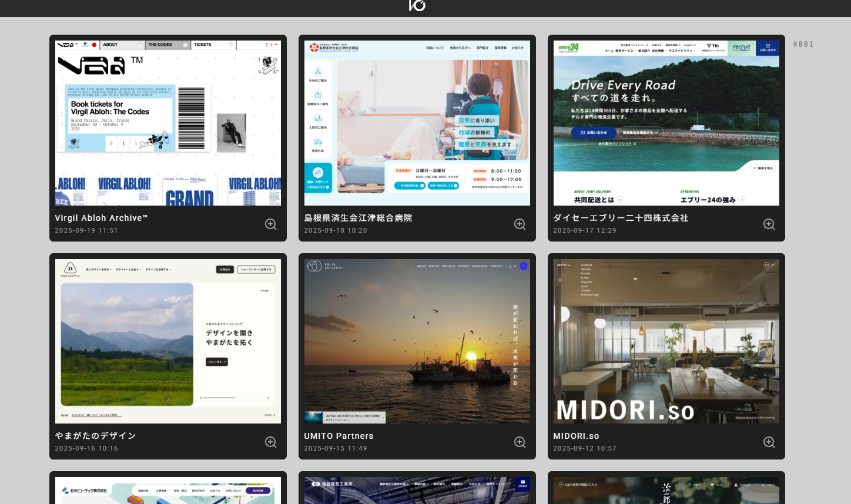851x504 pixels.
Task: Open the partially visible 北川ヒューテック thumbnail
Action: (168, 490)
